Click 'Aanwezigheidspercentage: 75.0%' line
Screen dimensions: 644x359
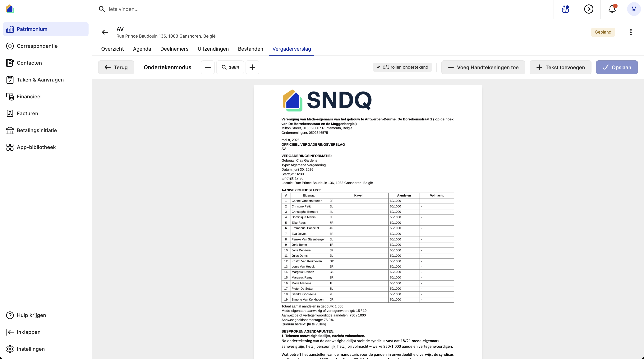point(307,320)
